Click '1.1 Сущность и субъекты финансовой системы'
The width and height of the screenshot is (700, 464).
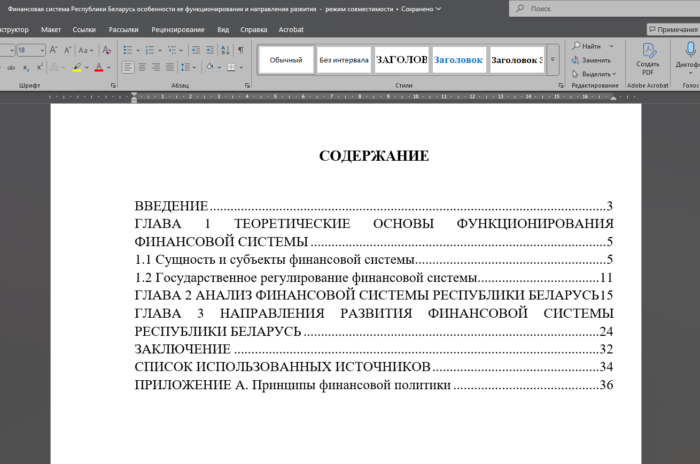pyautogui.click(x=275, y=259)
